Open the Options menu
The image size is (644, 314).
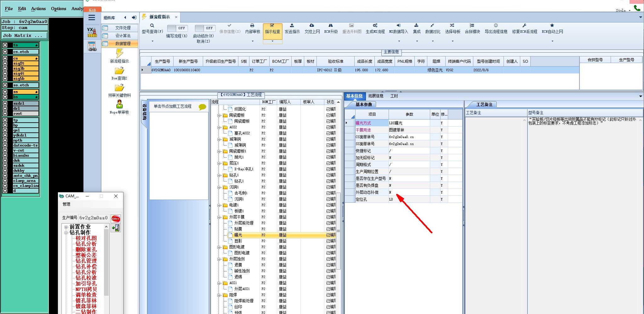coord(59,9)
